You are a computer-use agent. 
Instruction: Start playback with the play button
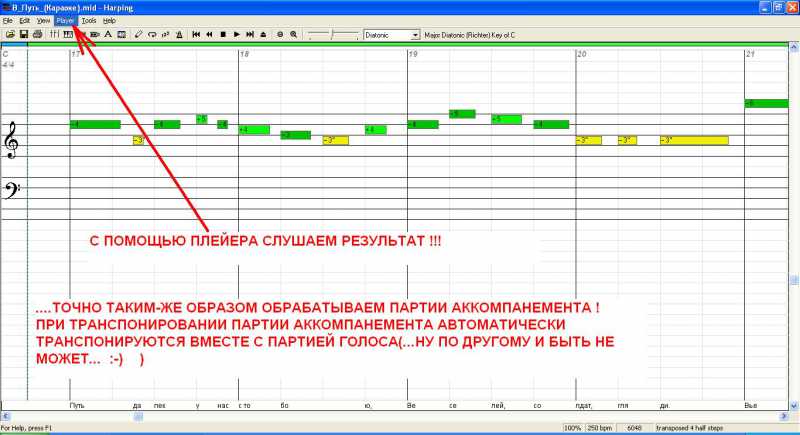pos(236,35)
